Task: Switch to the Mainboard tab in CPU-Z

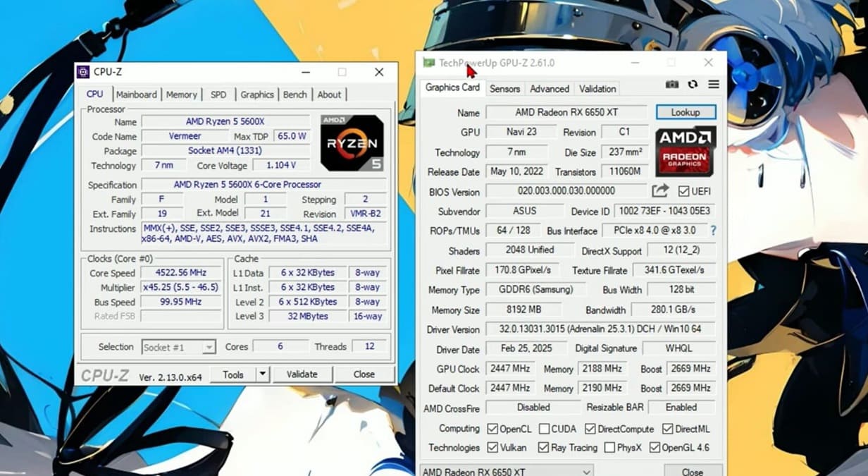Action: [137, 94]
